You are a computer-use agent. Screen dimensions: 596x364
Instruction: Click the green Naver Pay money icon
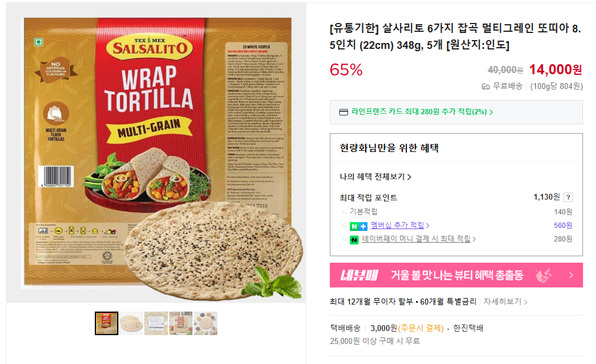pyautogui.click(x=354, y=240)
